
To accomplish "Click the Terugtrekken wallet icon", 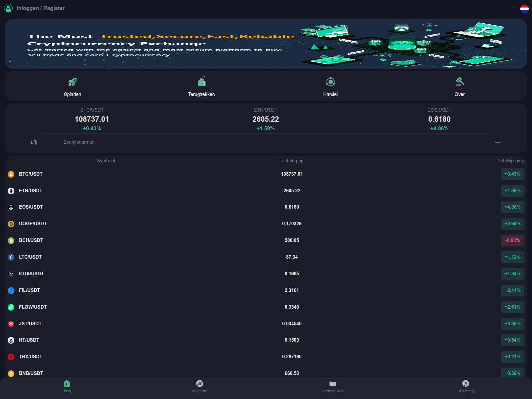I will pyautogui.click(x=201, y=81).
